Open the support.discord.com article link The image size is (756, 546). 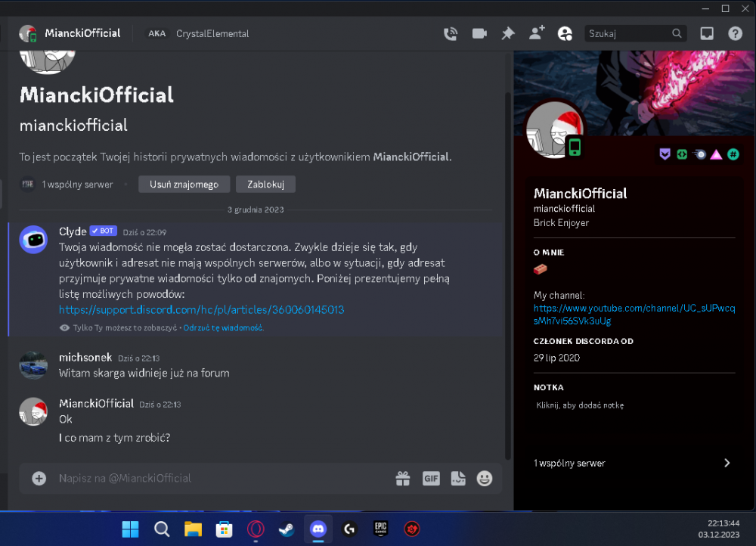pos(202,309)
